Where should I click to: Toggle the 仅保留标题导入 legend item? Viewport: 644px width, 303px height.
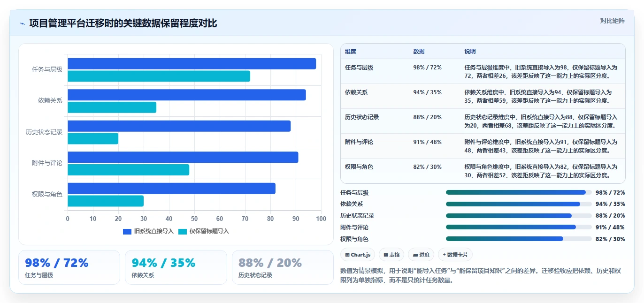(204, 231)
